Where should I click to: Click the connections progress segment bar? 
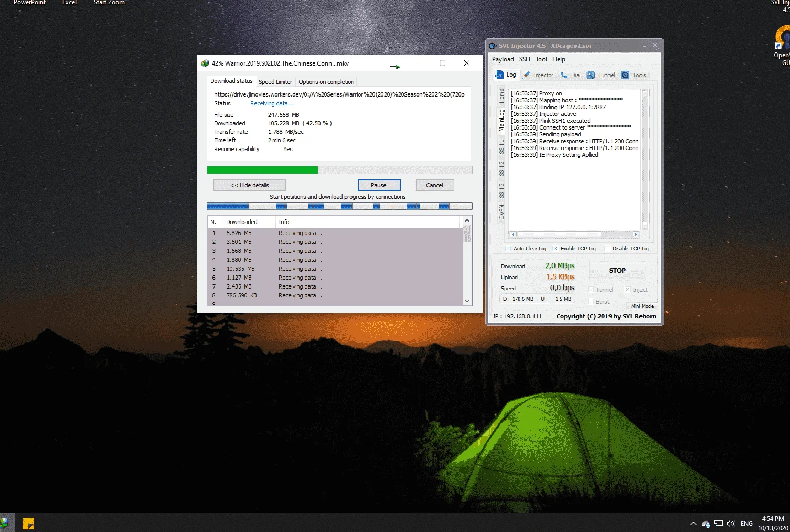click(339, 206)
